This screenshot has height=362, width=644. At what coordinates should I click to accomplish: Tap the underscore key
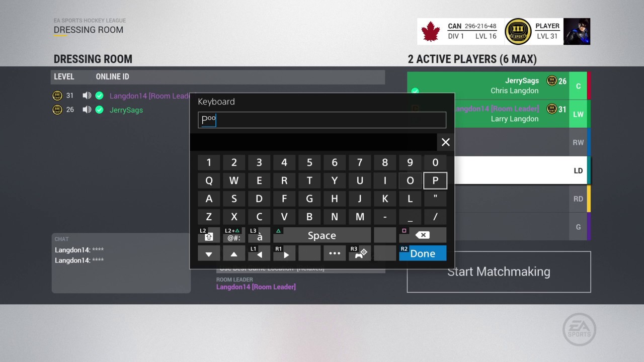coord(410,217)
